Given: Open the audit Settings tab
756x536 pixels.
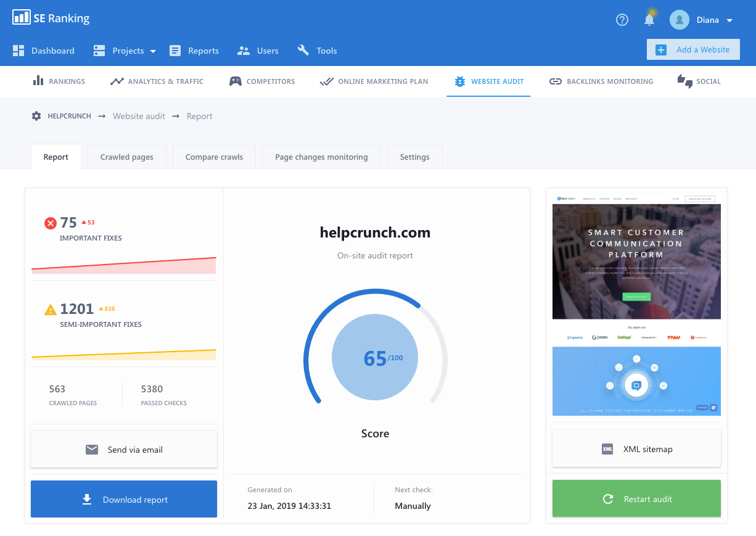Looking at the screenshot, I should (414, 157).
